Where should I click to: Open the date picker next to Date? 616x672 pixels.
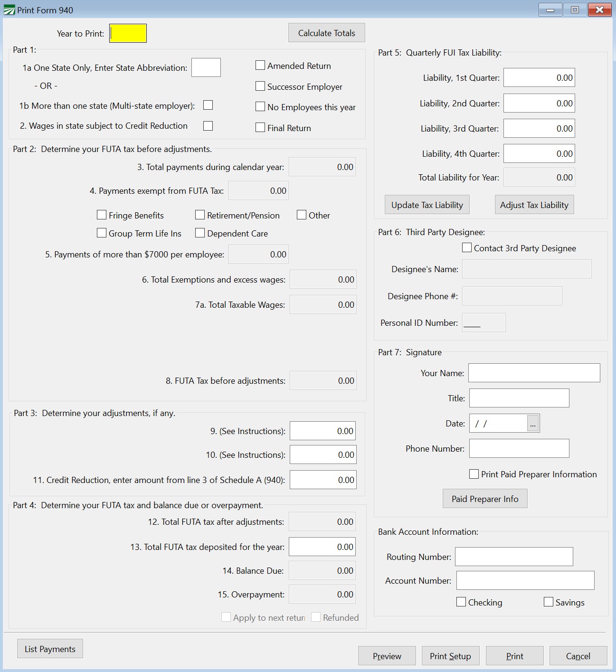(533, 423)
